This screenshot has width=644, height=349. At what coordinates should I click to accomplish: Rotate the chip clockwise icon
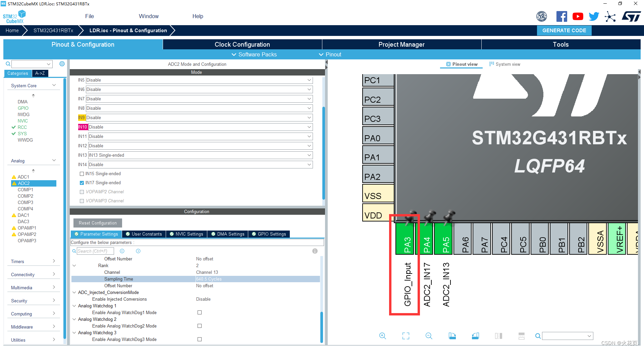click(452, 336)
